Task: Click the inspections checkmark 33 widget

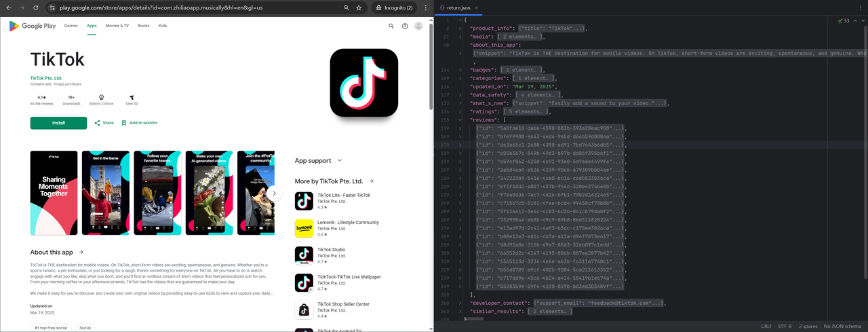Action: 844,21
